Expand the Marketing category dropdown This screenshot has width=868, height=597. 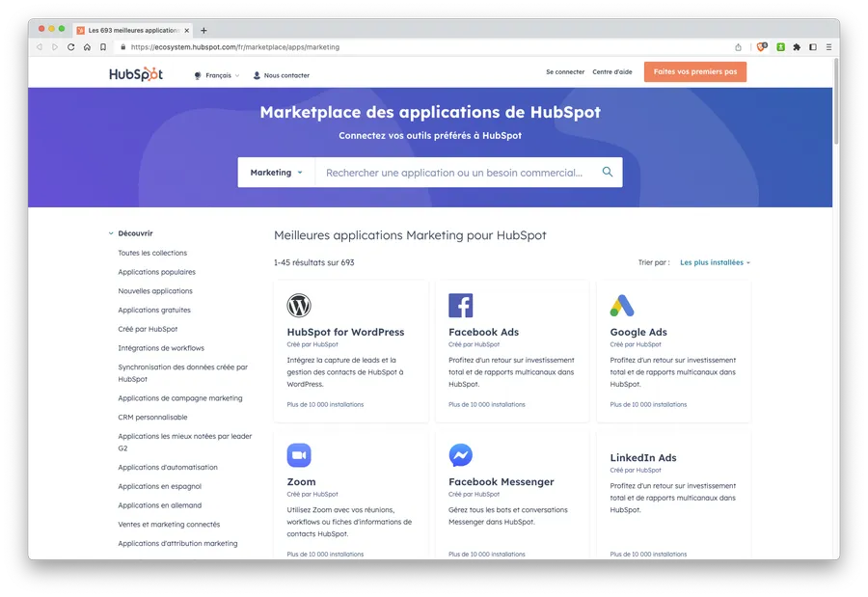(x=276, y=173)
